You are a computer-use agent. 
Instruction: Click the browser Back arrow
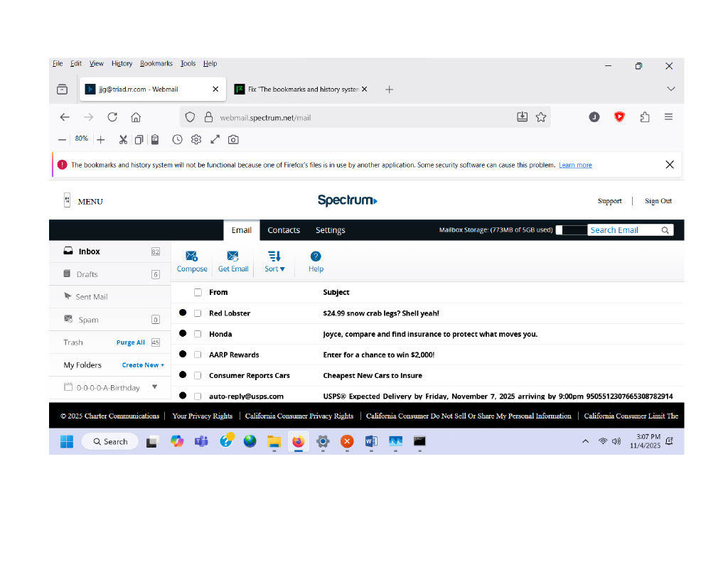tap(65, 117)
